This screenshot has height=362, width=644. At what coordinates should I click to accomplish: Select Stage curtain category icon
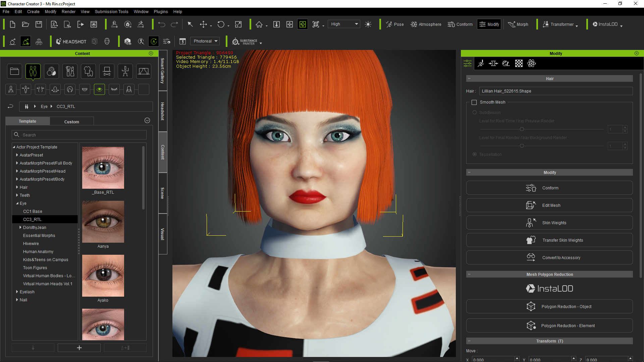pos(144,71)
